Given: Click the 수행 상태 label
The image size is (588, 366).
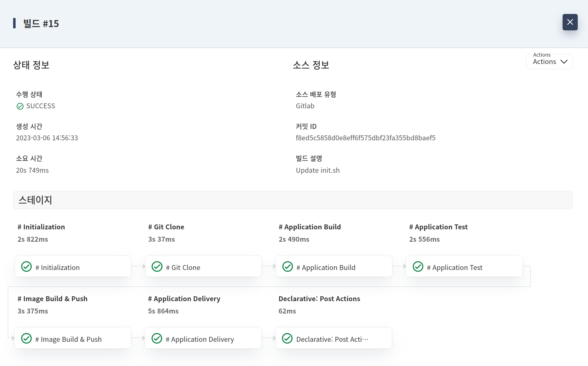Looking at the screenshot, I should [29, 94].
